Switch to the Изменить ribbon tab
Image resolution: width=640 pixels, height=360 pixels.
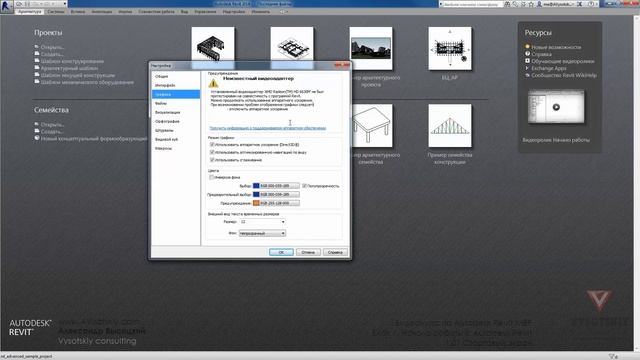260,12
